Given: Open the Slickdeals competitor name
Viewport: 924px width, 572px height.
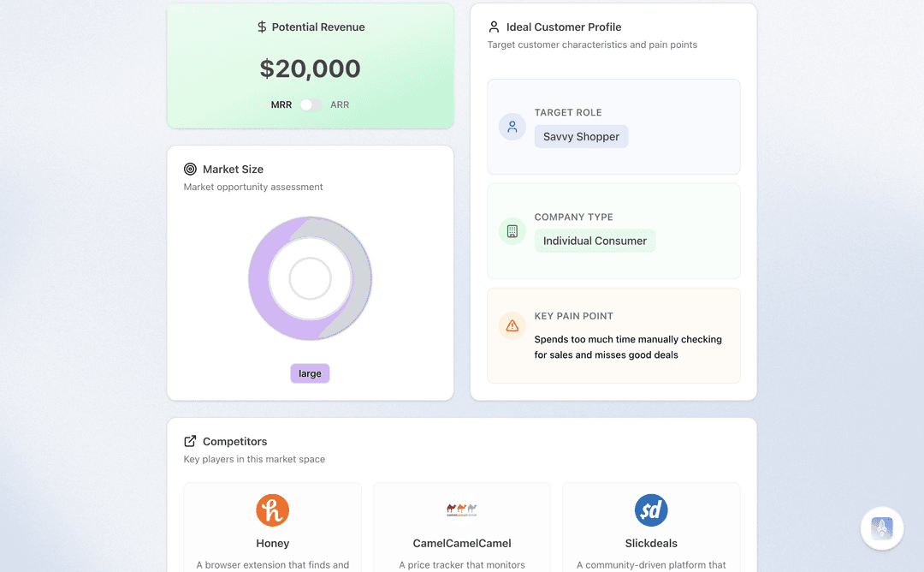Looking at the screenshot, I should (651, 544).
